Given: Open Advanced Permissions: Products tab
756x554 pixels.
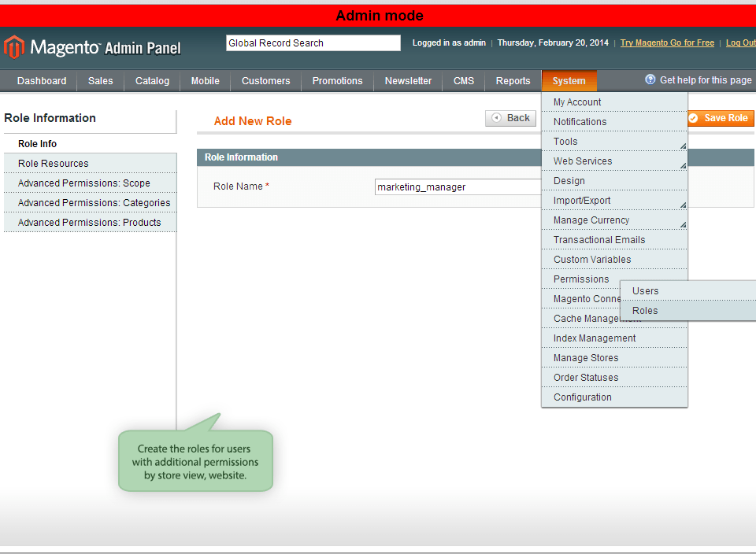Looking at the screenshot, I should click(x=90, y=223).
